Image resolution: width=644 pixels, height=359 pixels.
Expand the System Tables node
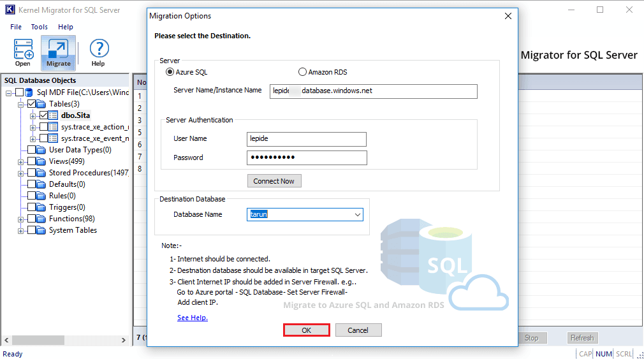20,231
